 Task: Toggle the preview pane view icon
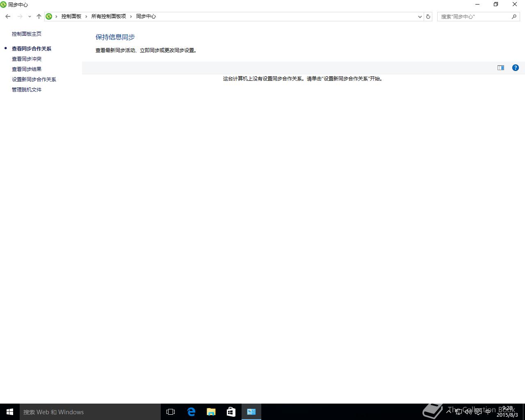501,68
